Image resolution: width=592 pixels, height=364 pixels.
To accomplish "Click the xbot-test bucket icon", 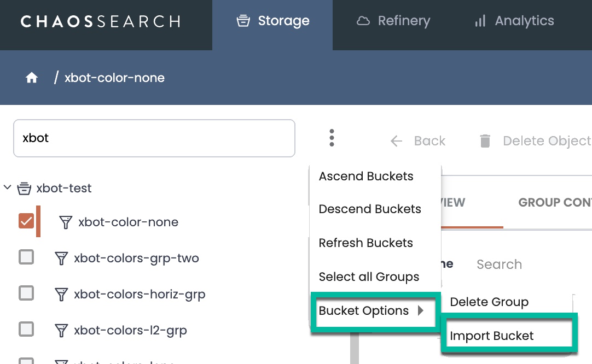I will click(x=24, y=188).
